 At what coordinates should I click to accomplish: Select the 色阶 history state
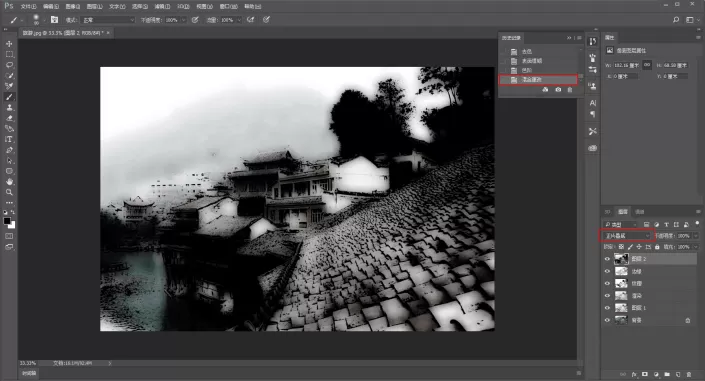(x=527, y=70)
